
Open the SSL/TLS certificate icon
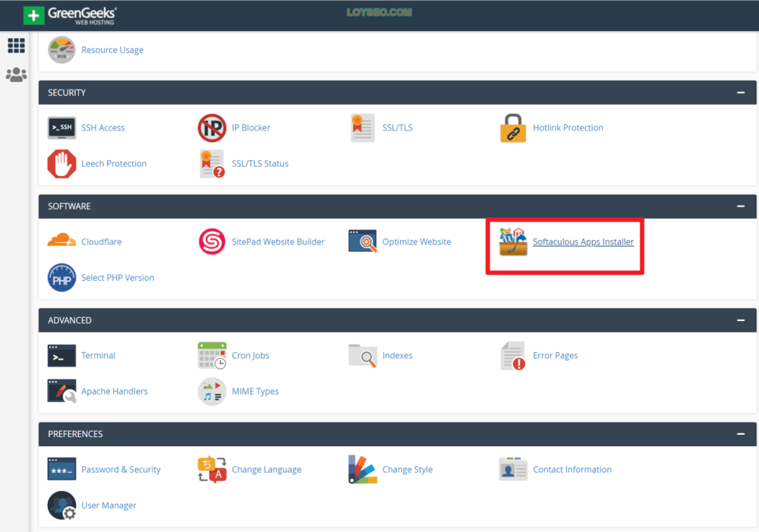tap(363, 127)
